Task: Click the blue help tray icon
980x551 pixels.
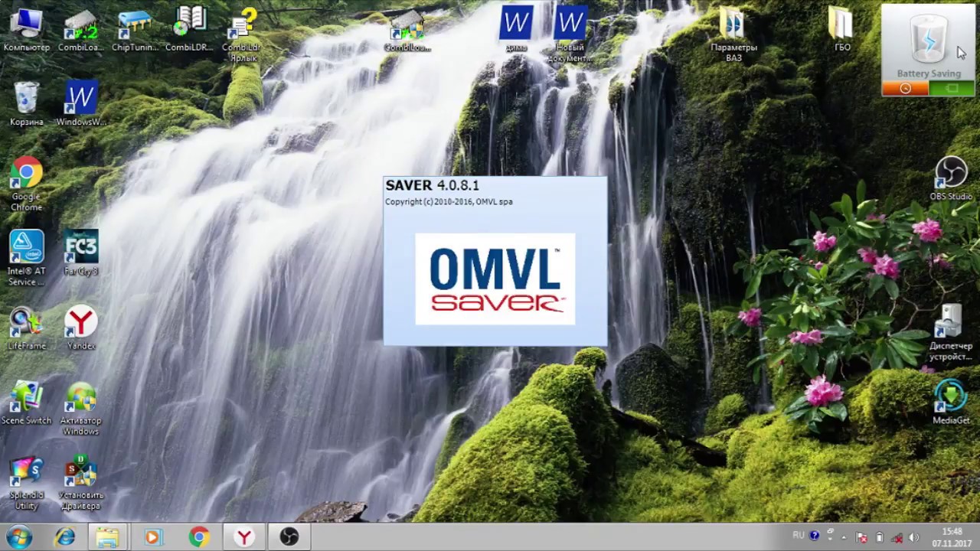Action: click(814, 536)
